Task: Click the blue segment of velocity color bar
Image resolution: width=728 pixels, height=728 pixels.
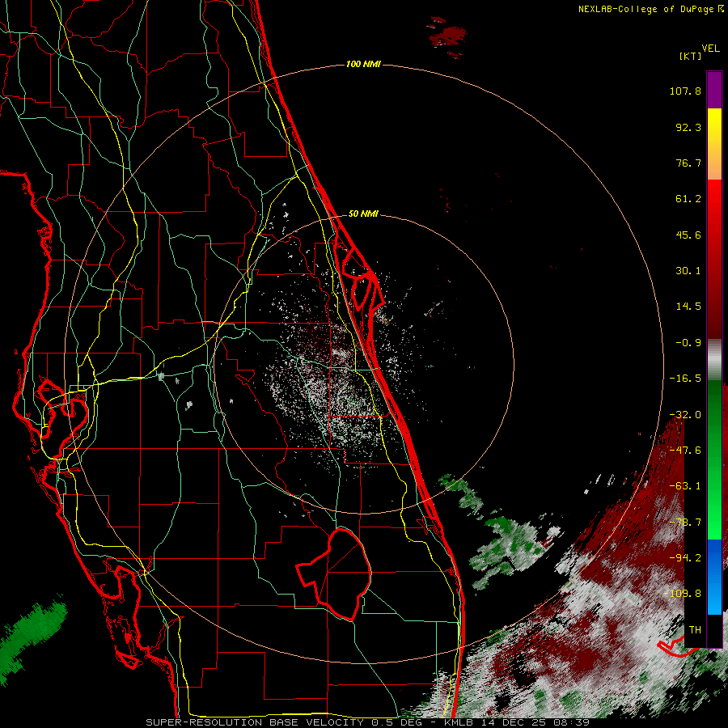Action: coord(714,577)
